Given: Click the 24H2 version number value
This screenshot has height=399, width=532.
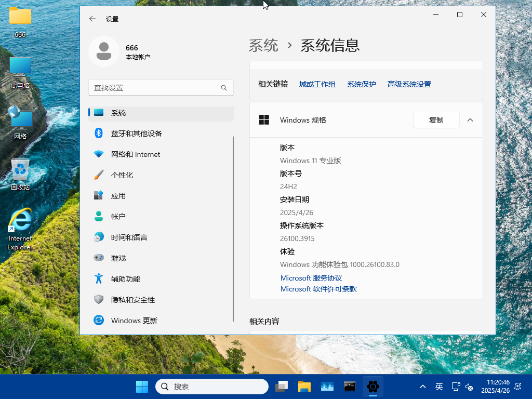Looking at the screenshot, I should [x=288, y=187].
